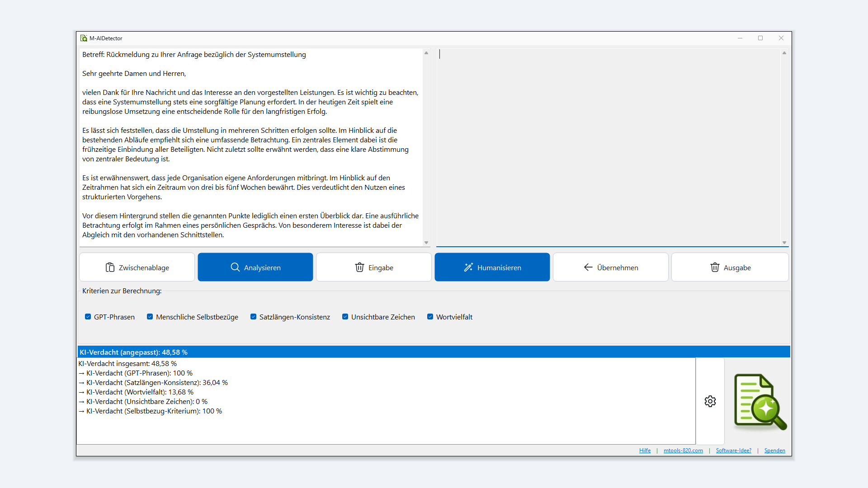
Task: Click the magnifier icon on Analysieren button
Action: [x=235, y=267]
